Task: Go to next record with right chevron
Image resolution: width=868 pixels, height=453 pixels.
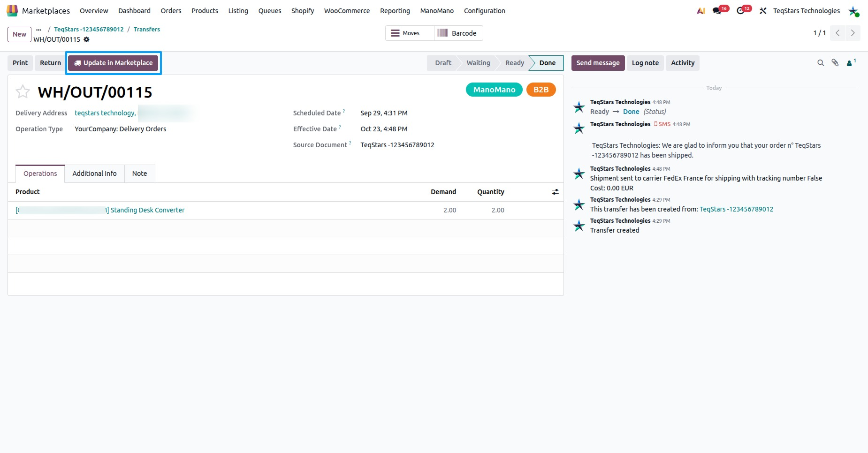Action: (853, 33)
